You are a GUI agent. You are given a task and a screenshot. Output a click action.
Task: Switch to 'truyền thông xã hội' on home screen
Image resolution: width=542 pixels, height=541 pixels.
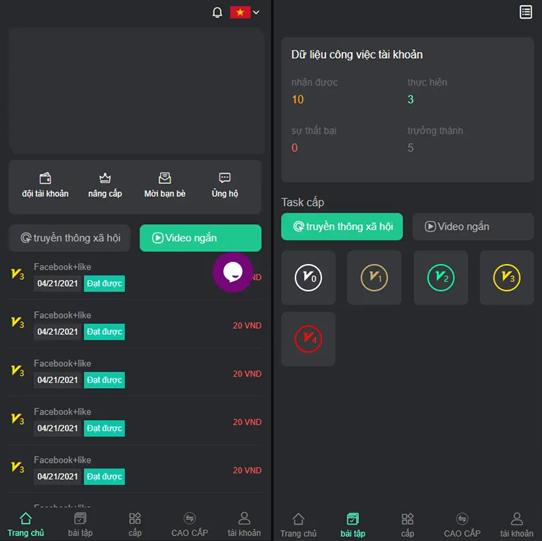coord(70,238)
